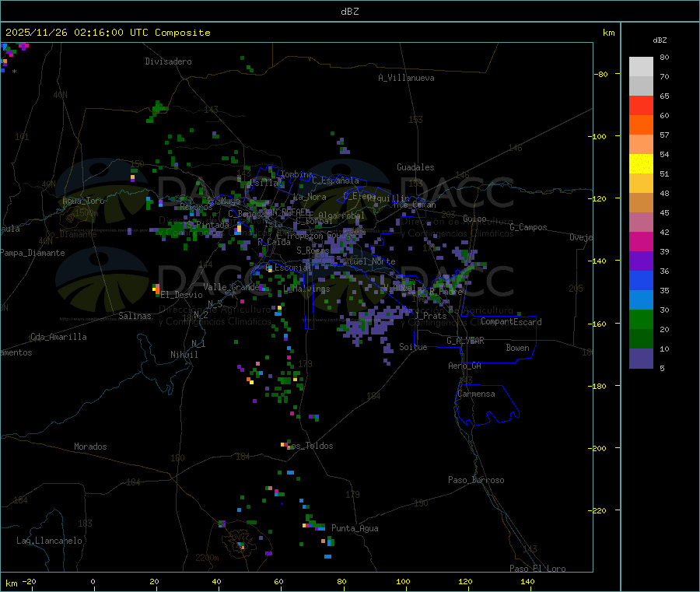Click the Salinas map label
The width and height of the screenshot is (700, 592).
pos(135,316)
